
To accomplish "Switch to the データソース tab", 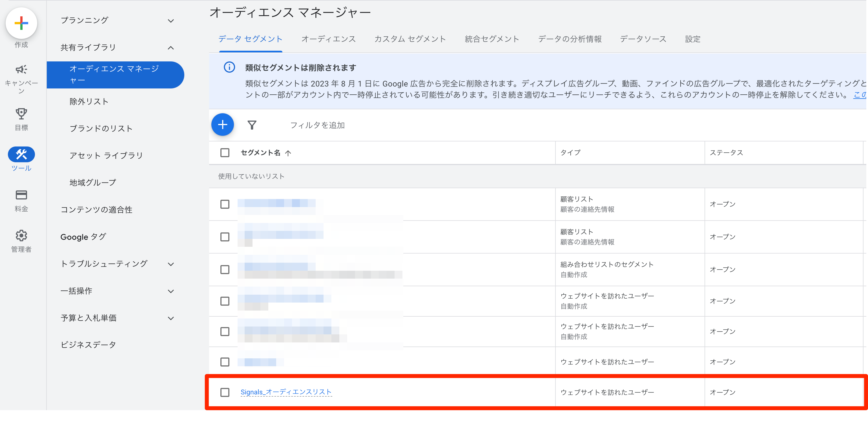I will (643, 39).
